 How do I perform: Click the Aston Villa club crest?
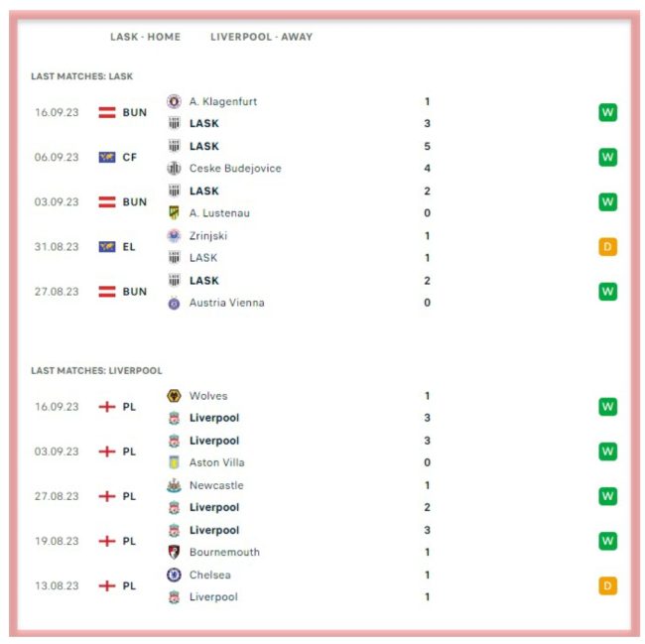tap(174, 462)
